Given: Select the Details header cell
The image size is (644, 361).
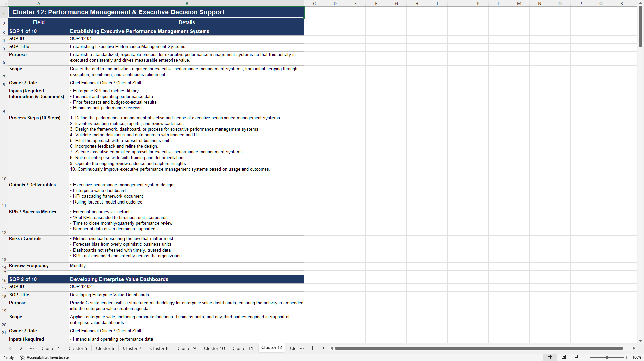Looking at the screenshot, I should (x=187, y=22).
